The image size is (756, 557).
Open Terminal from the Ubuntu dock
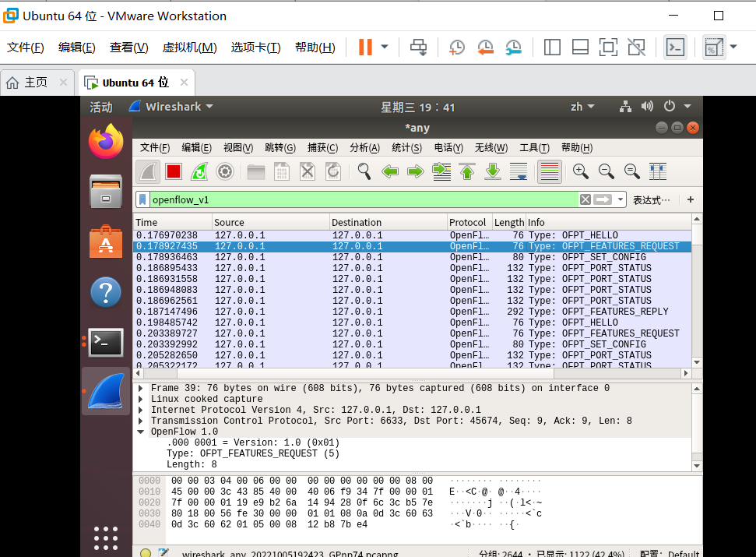pos(106,342)
